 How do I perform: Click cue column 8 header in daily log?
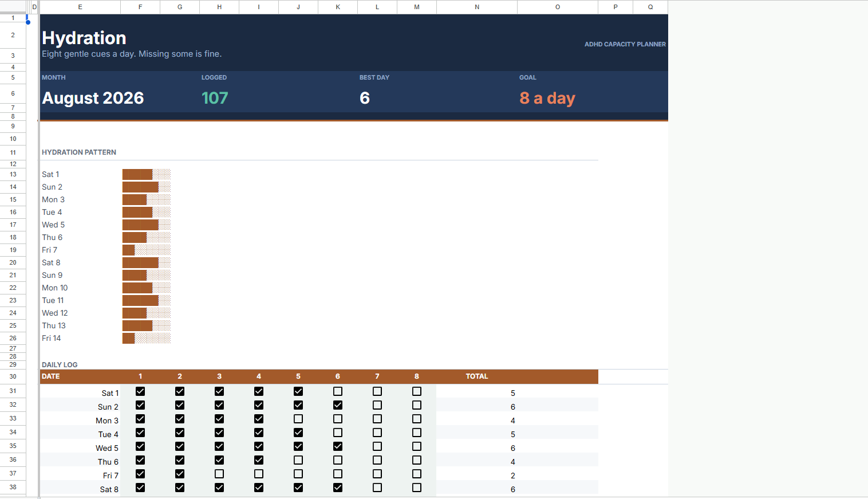417,376
